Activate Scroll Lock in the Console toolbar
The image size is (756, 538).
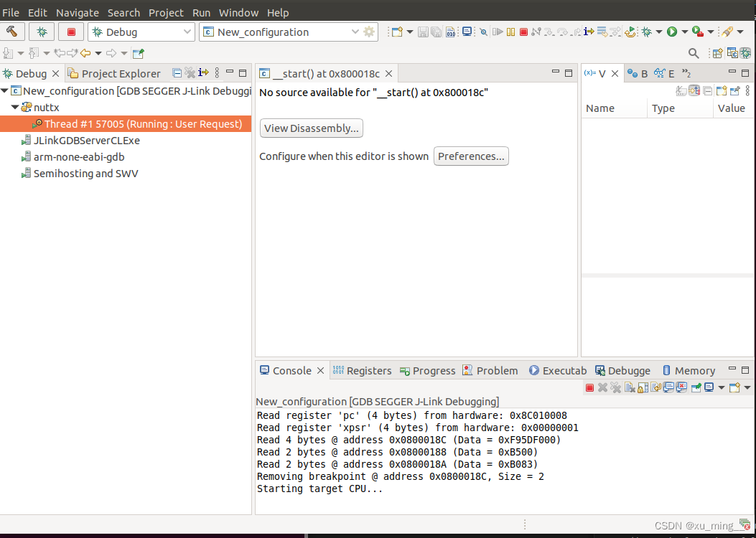(642, 387)
